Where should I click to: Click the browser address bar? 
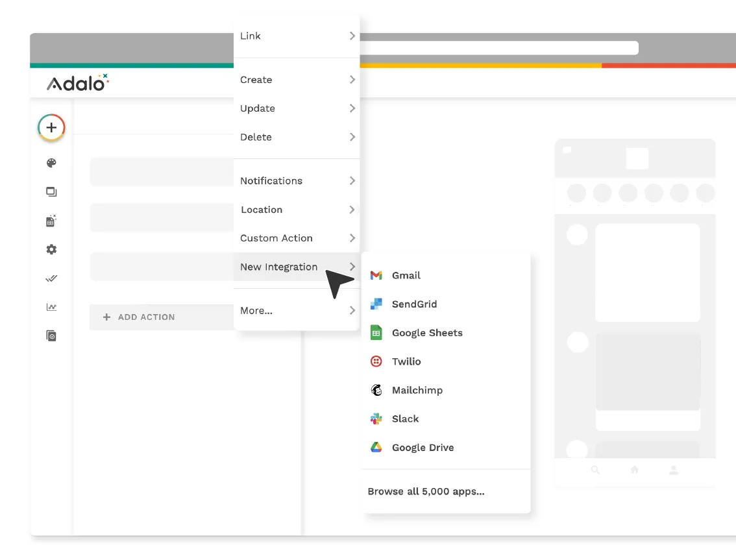point(498,48)
